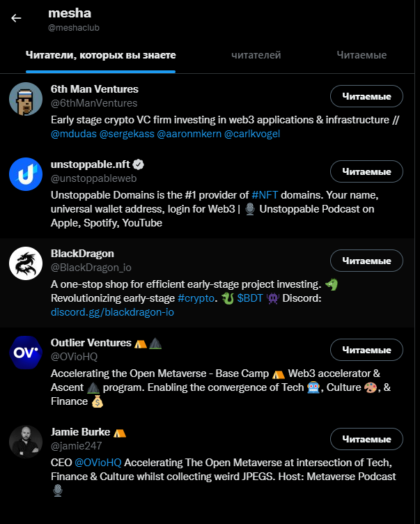Toggle following for 6th Man Ventures

click(366, 96)
